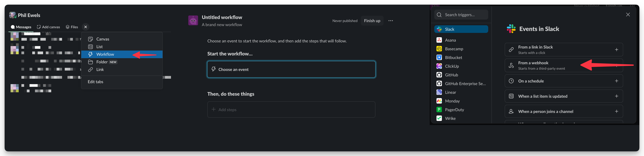Screen dimensions: 644x156
Task: Close the trigger picker dialog
Action: tap(628, 15)
